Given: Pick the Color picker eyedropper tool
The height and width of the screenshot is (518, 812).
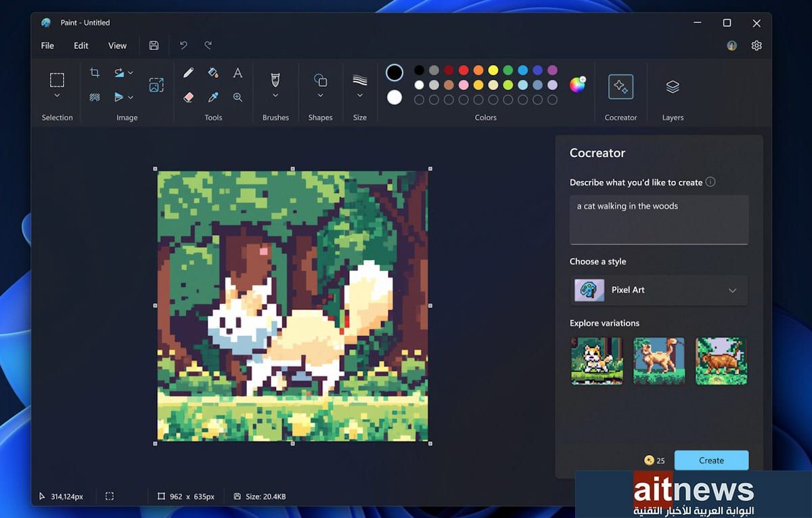Looking at the screenshot, I should pos(213,97).
